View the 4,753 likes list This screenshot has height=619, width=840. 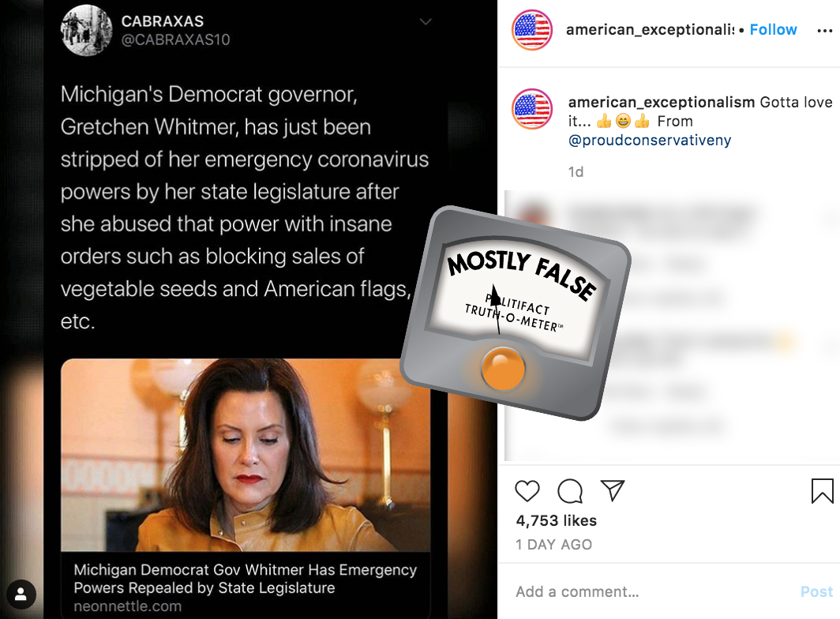556,520
